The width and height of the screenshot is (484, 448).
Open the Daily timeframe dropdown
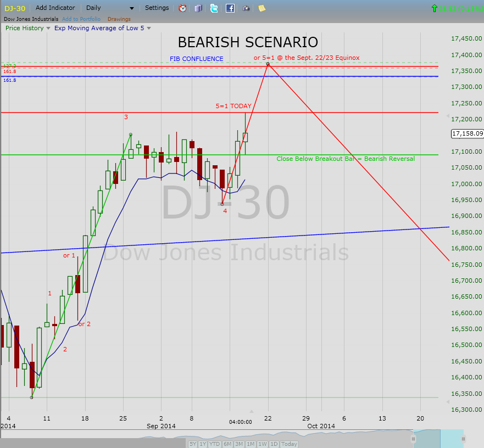point(110,8)
